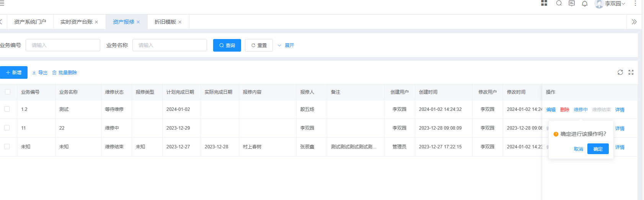Open the notifications bell icon

[x=585, y=4]
